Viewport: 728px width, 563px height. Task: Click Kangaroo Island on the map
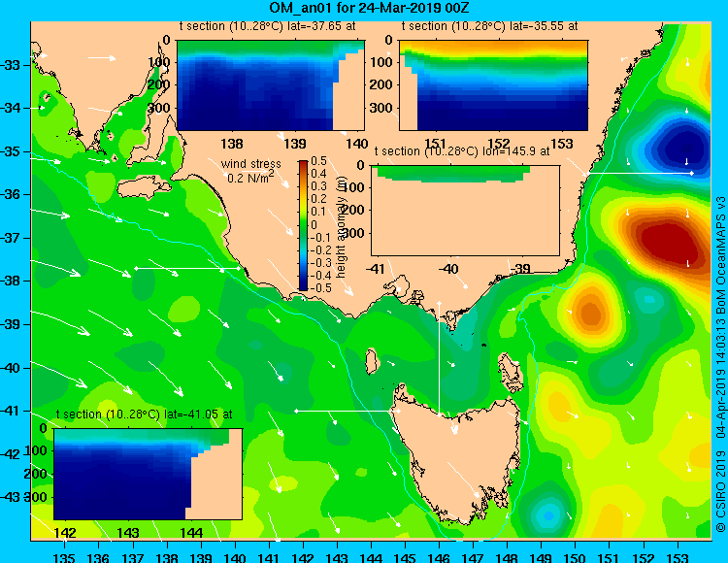click(144, 188)
